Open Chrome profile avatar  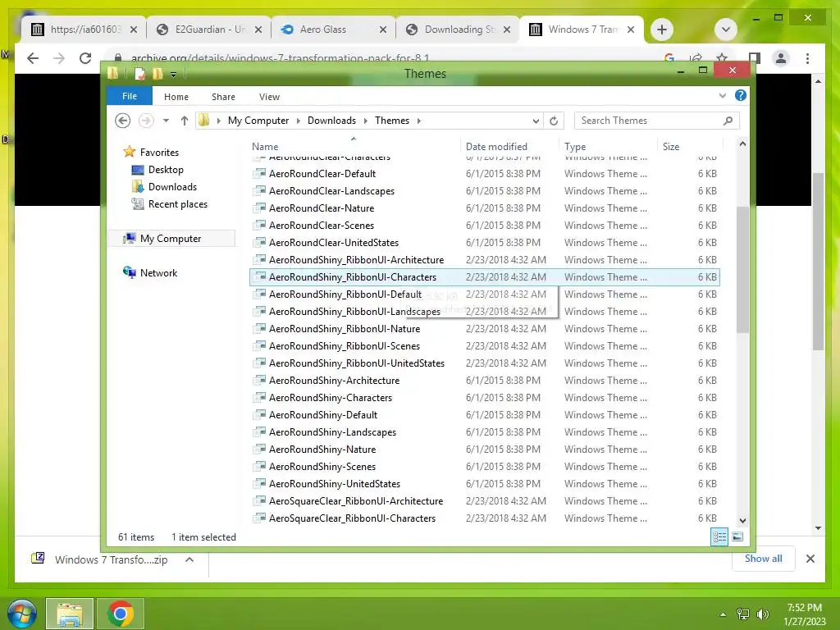click(781, 58)
